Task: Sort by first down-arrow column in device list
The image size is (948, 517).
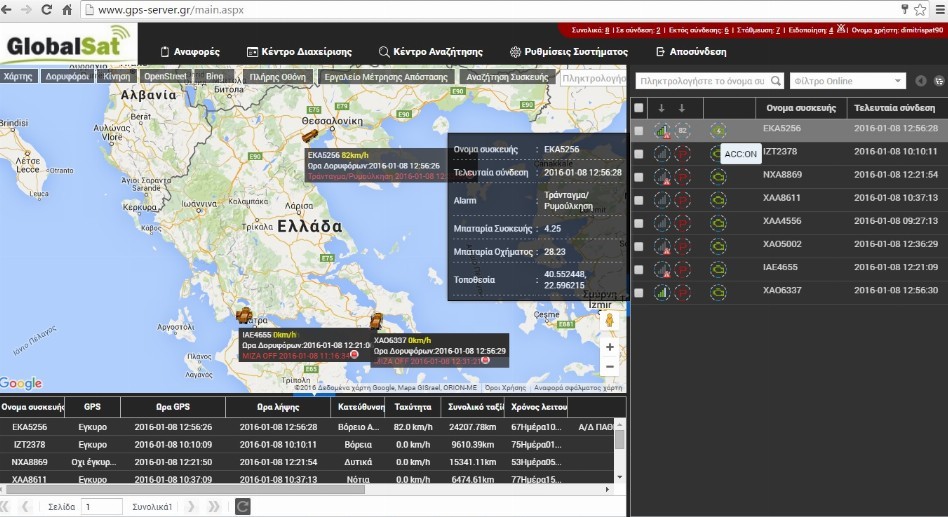Action: tap(661, 108)
